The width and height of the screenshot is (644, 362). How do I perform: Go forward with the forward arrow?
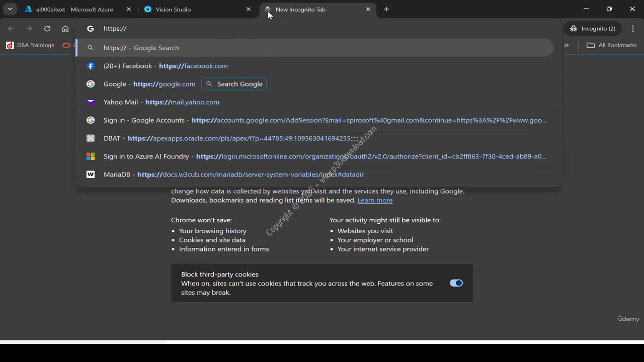(29, 29)
